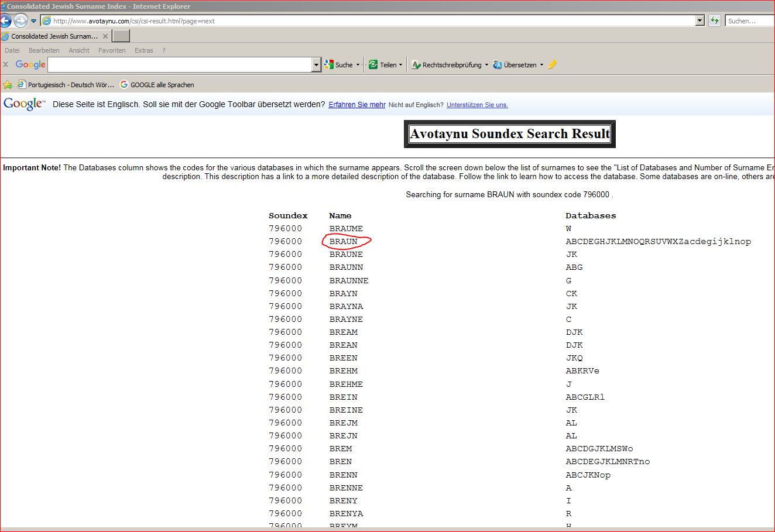Click the name BRAUNE in the list
The height and width of the screenshot is (532, 775).
point(346,254)
